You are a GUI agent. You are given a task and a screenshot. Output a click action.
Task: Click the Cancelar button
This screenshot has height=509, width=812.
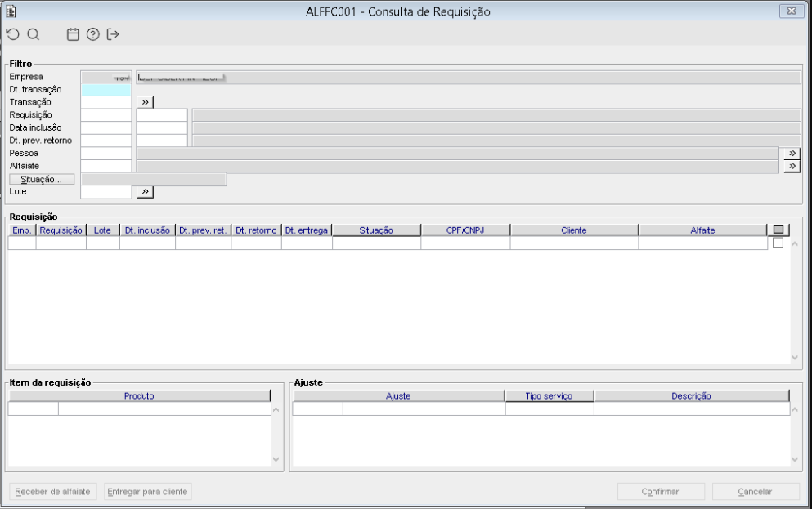(x=756, y=491)
